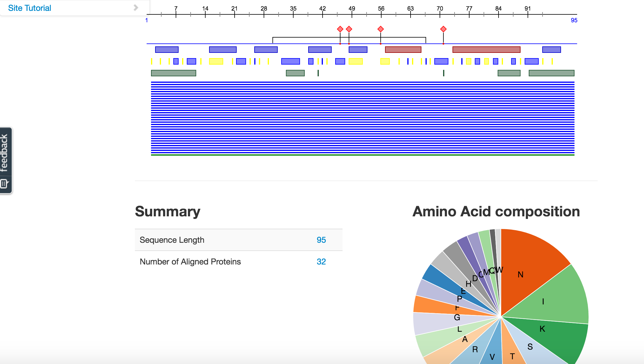Screen dimensions: 644x364
Task: Click the first red diamond site marker
Action: pyautogui.click(x=340, y=29)
